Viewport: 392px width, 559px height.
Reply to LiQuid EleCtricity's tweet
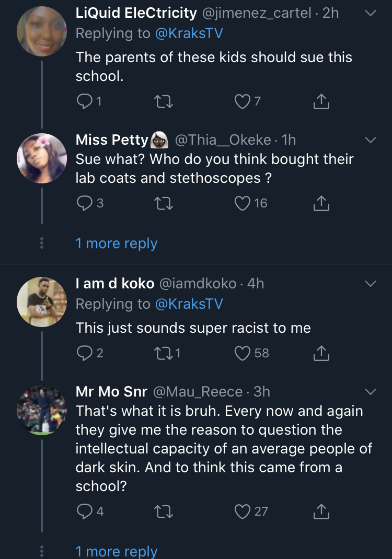tap(84, 102)
